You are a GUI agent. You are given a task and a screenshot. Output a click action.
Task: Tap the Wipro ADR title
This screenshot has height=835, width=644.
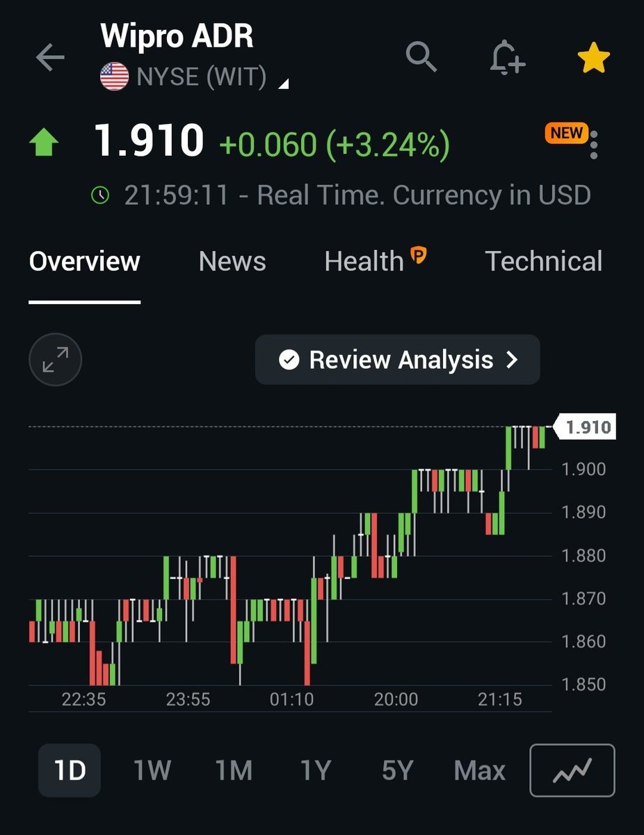point(177,35)
